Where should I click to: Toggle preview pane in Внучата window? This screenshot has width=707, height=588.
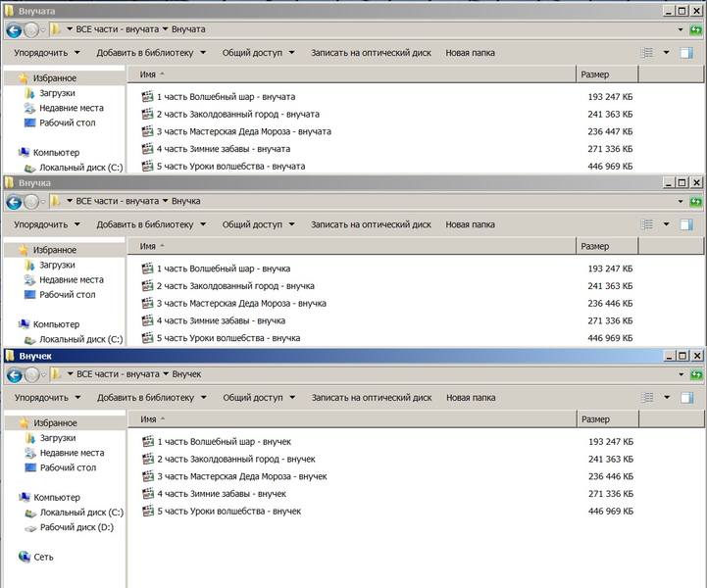click(686, 53)
